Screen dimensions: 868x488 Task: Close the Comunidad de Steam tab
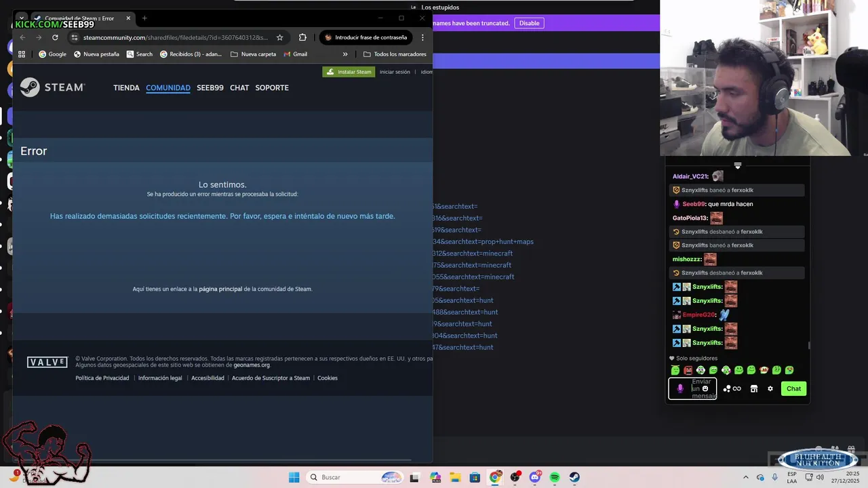128,18
